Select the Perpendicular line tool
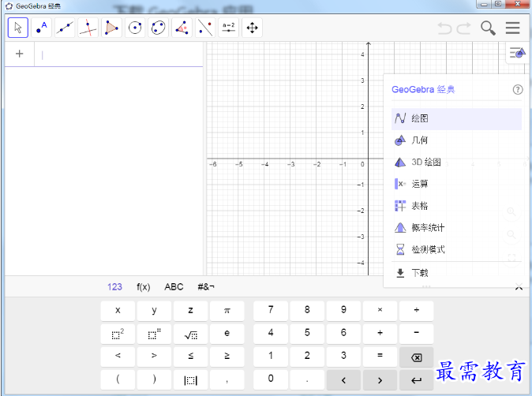Screen dimensions: 532x396 click(88, 28)
